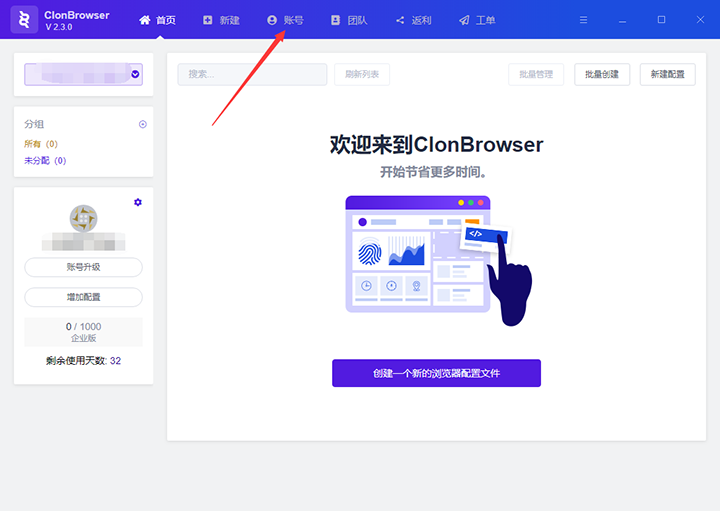Click the 剩余使用天数: 32 text
Viewport: 720px width, 511px height.
pos(84,361)
